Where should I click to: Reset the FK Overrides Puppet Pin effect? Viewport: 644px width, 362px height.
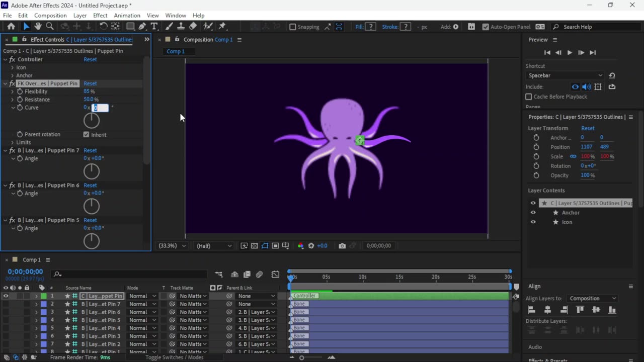(x=90, y=83)
